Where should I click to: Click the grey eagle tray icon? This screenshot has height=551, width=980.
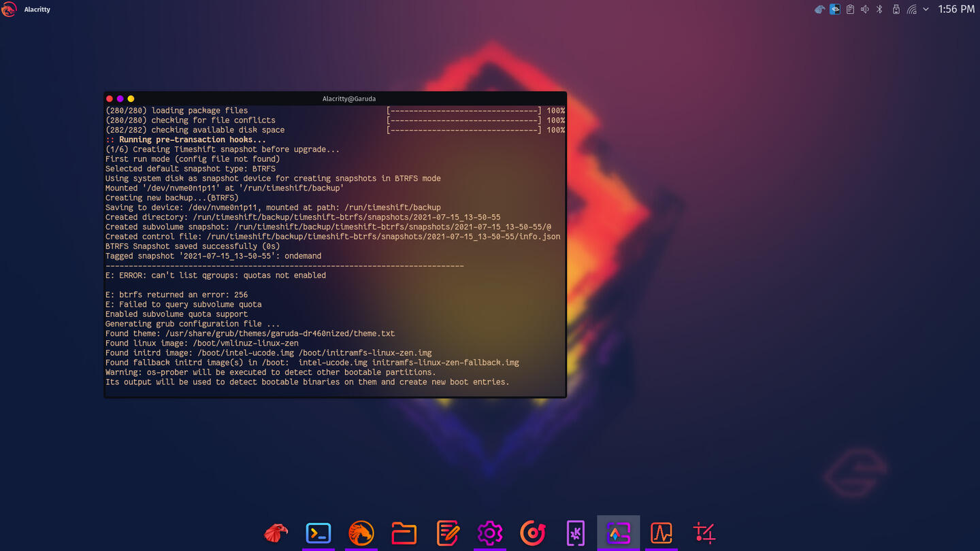tap(820, 10)
